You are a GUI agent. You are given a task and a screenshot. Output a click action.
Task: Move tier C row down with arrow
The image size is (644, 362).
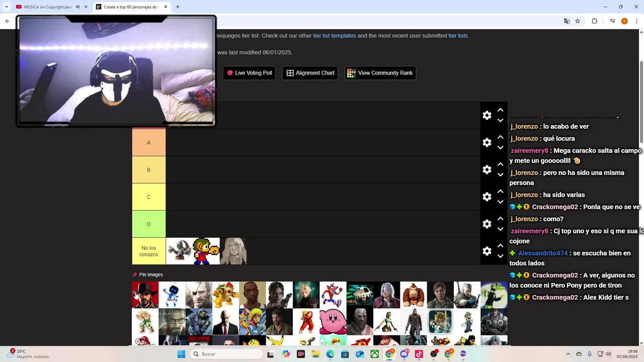pos(500,202)
